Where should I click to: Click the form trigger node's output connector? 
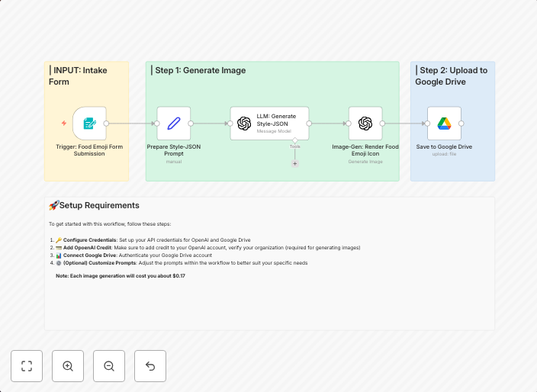[107, 123]
